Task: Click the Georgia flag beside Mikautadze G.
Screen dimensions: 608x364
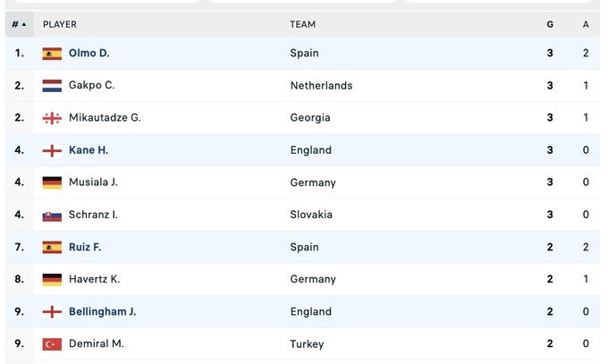Action: point(52,118)
